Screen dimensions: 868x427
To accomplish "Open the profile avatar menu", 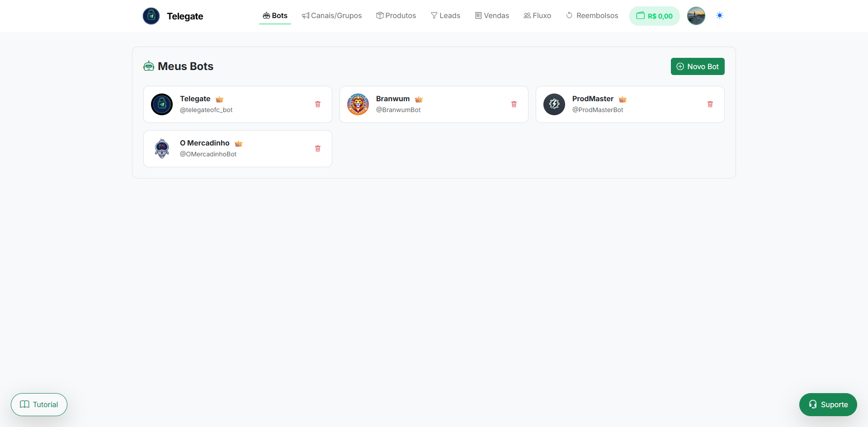I will (x=696, y=16).
